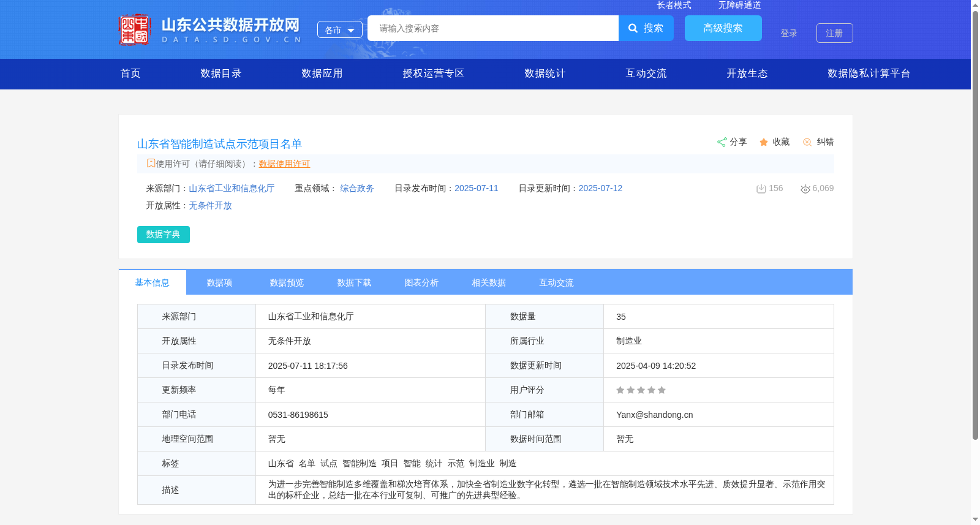Click 无条件开放 open attribute link
This screenshot has height=525, width=980.
(210, 205)
